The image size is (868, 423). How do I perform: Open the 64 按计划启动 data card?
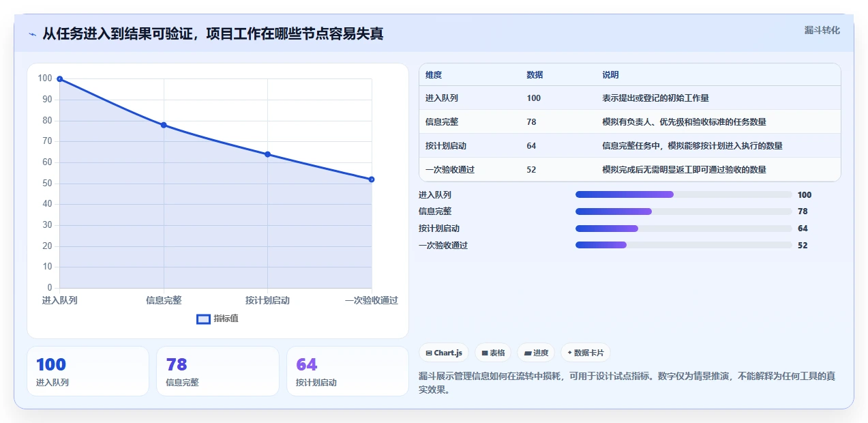347,371
